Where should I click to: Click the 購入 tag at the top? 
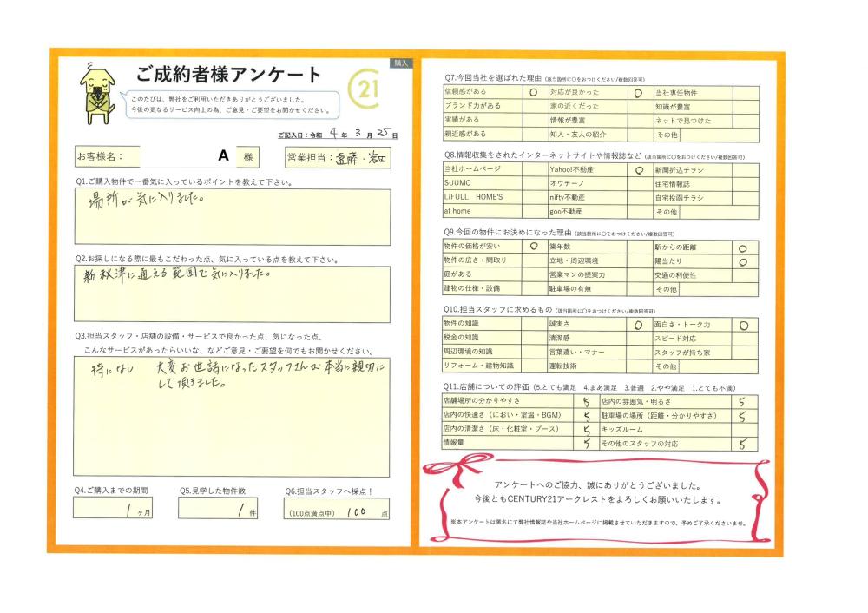tap(400, 63)
